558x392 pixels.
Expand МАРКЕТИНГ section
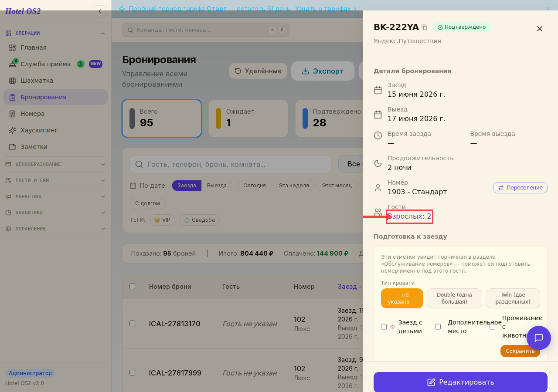(x=55, y=196)
